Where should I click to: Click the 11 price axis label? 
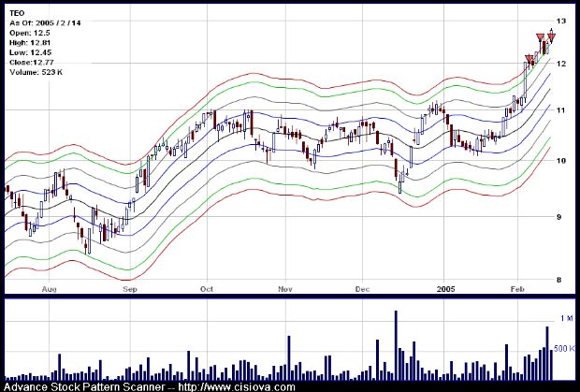[x=561, y=110]
